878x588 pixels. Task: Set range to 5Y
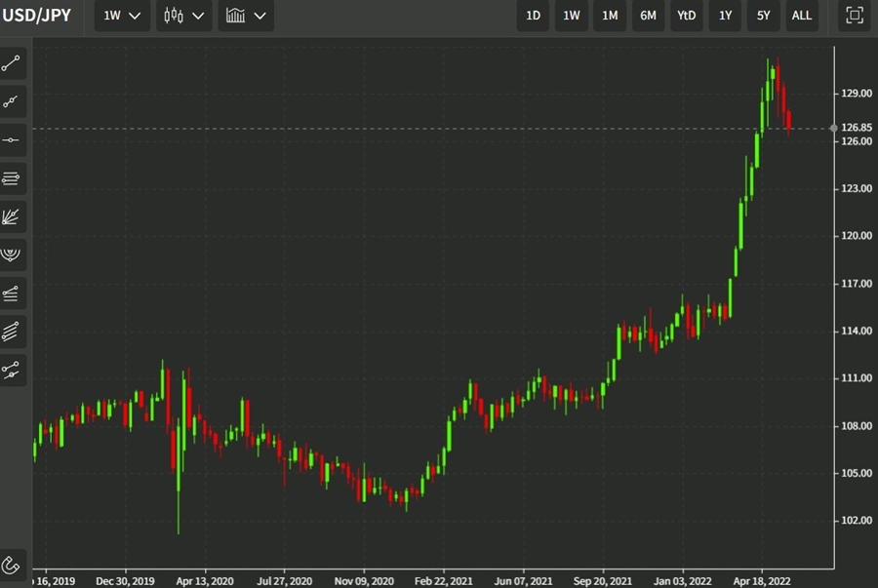pyautogui.click(x=763, y=16)
